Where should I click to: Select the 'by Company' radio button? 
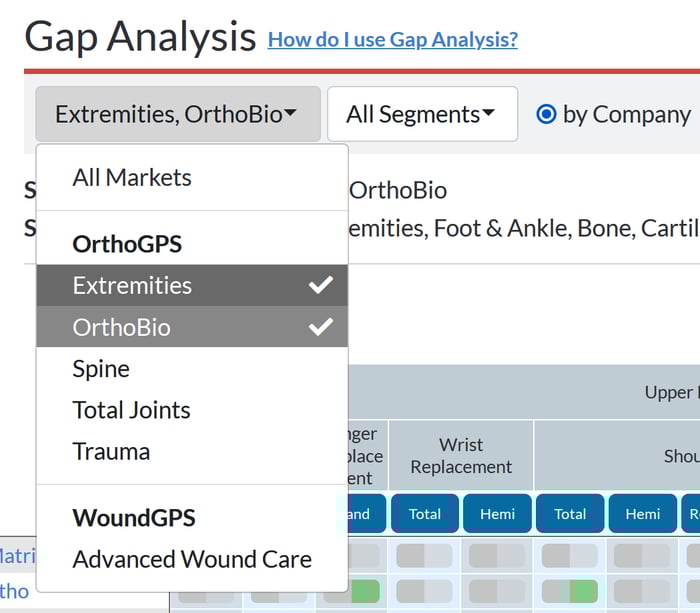(x=546, y=114)
